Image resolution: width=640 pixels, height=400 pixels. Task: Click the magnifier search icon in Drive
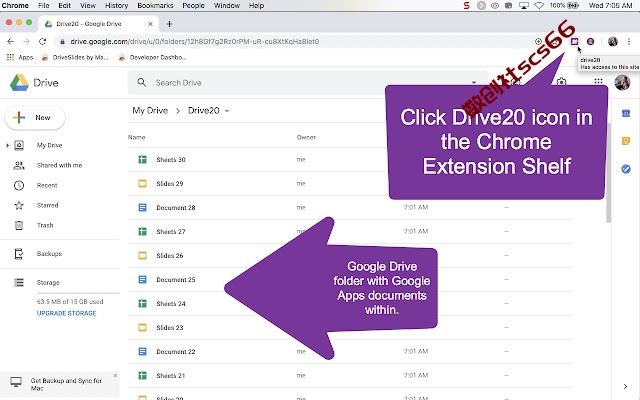tap(142, 82)
